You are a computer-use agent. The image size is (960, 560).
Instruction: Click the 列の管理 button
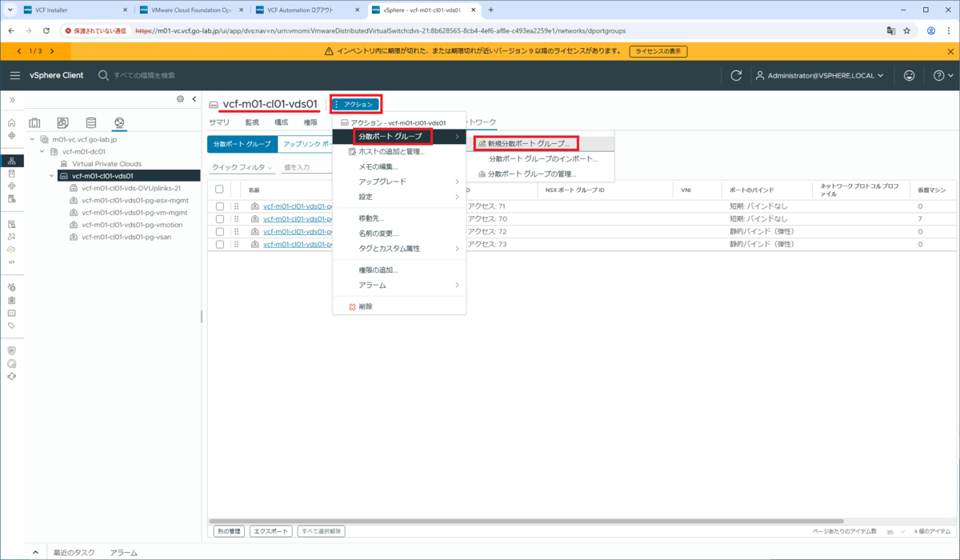tap(229, 531)
